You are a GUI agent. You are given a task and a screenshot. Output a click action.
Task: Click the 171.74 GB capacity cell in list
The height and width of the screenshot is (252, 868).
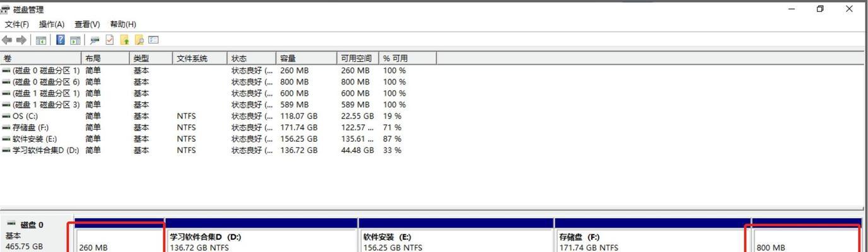coord(298,127)
